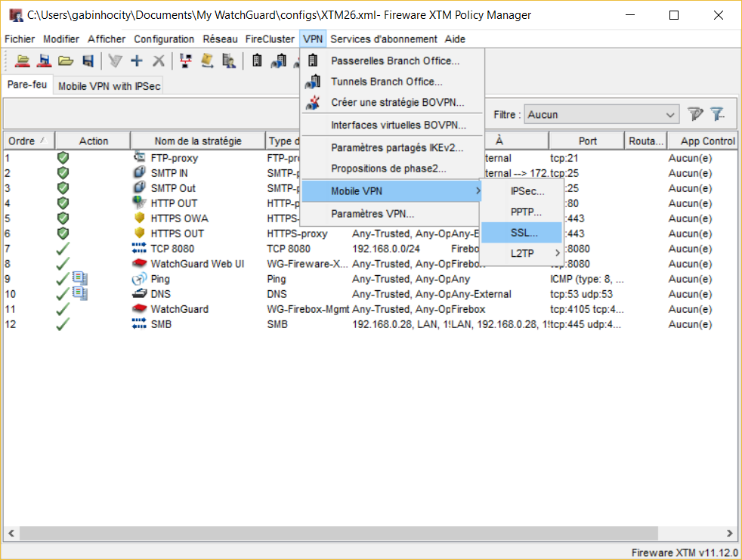Open the Aide menu
The width and height of the screenshot is (742, 560).
pyautogui.click(x=455, y=39)
